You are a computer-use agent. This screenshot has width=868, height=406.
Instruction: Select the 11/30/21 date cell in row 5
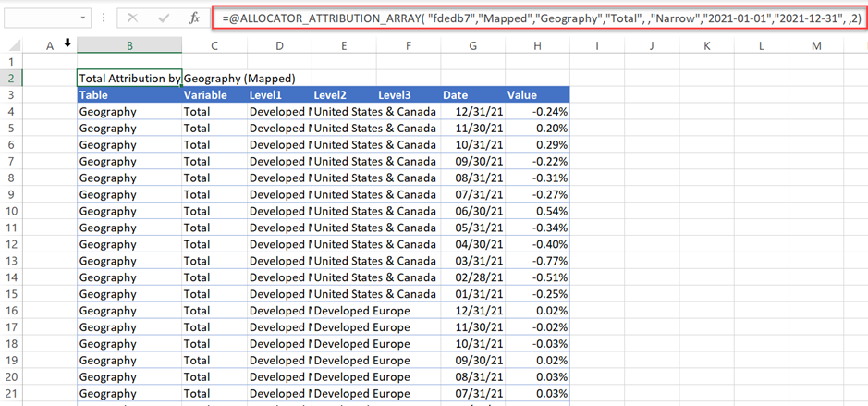click(x=472, y=129)
